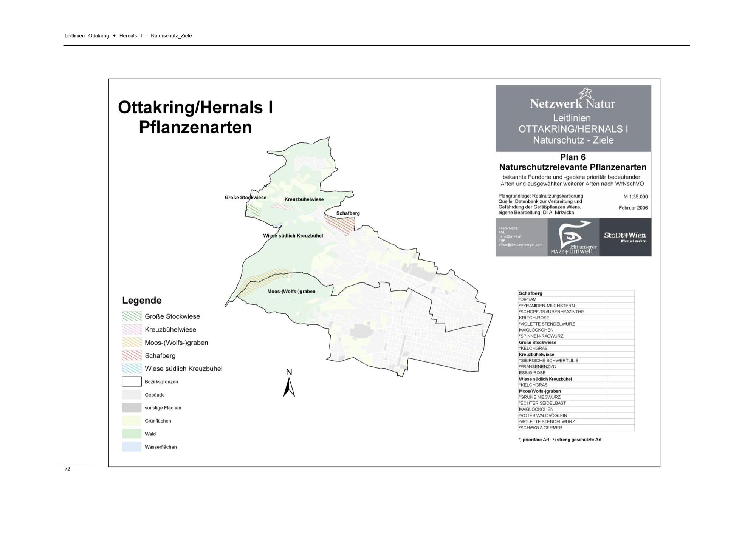The width and height of the screenshot is (756, 534).
Task: Click the 'PYRAMIDEN-MILCHSTERN' table row
Action: 576,306
